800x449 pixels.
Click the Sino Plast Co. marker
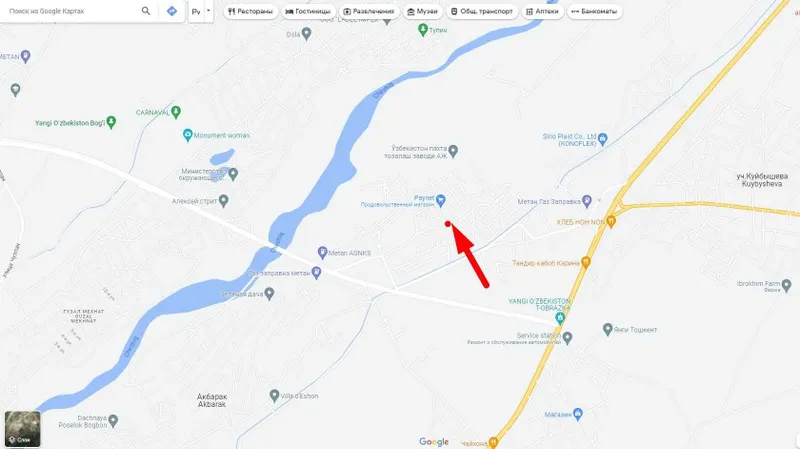(x=603, y=138)
